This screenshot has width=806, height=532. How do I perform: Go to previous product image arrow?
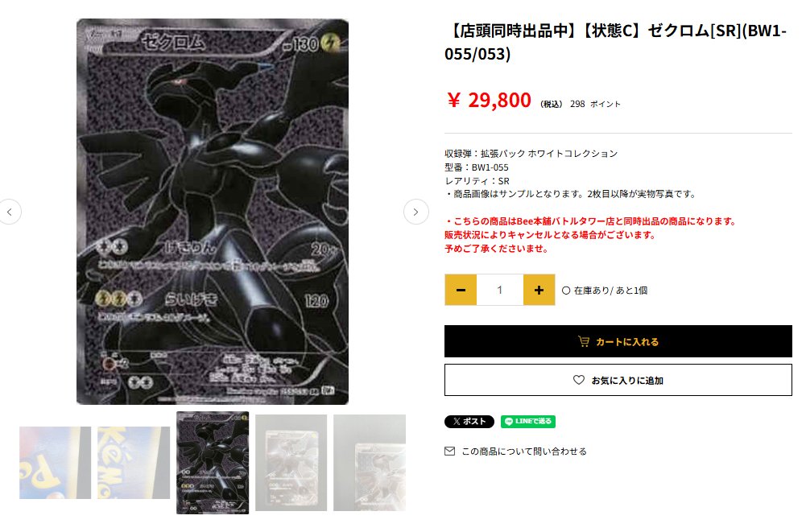[x=9, y=212]
